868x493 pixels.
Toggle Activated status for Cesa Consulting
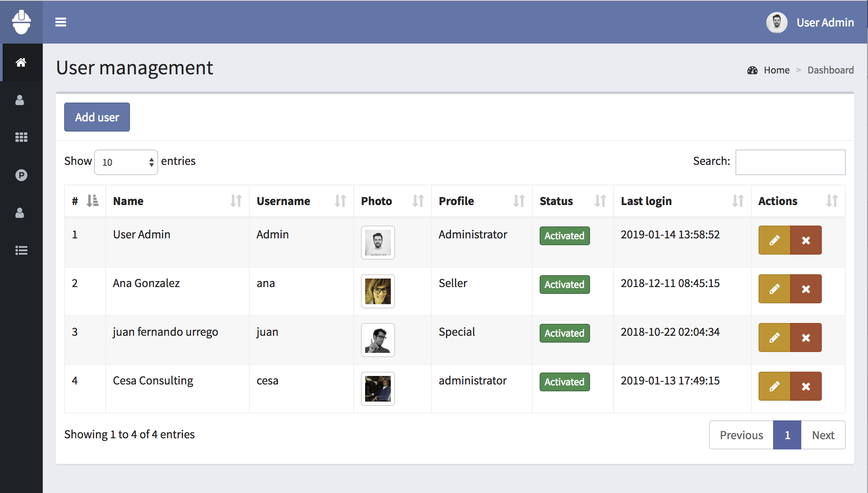tap(564, 382)
